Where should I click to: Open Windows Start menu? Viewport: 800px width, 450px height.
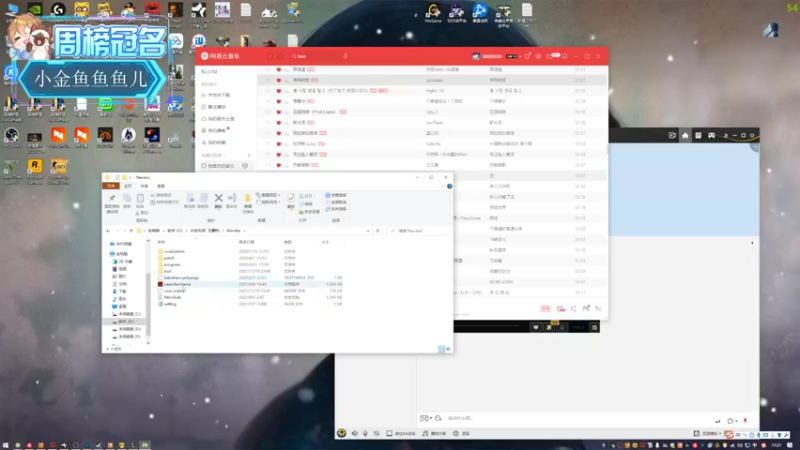click(6, 445)
